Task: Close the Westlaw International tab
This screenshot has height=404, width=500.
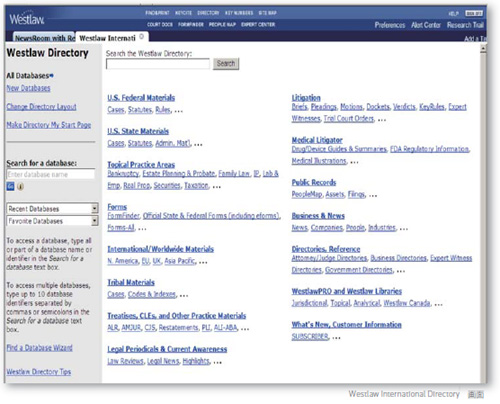Action: point(142,36)
